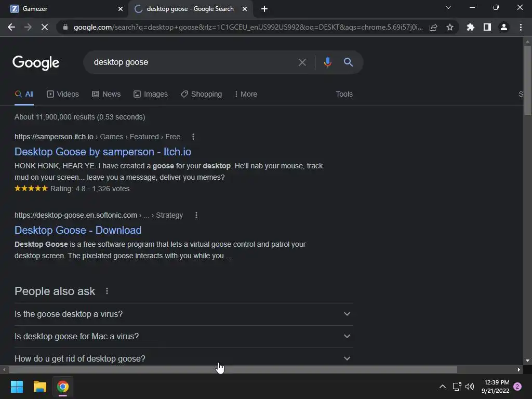This screenshot has height=399, width=532.
Task: Click the scroll right arrow
Action: (519, 369)
